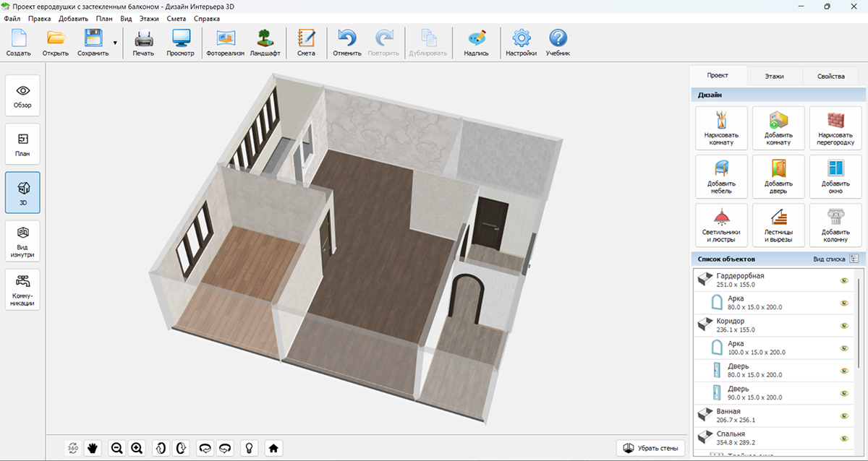The height and width of the screenshot is (461, 868).
Task: Zoom in with the magnifier plus
Action: (x=137, y=448)
